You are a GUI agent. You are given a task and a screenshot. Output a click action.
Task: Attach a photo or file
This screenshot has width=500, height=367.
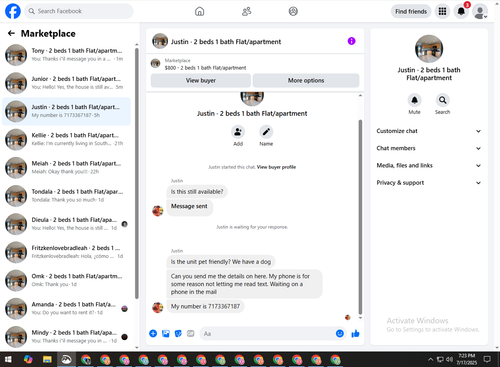(x=166, y=333)
